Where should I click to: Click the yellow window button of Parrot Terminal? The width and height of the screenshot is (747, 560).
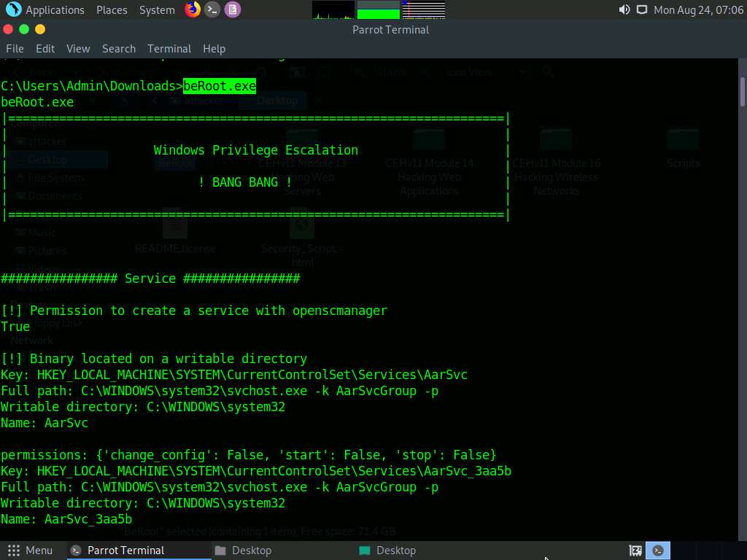tap(40, 29)
